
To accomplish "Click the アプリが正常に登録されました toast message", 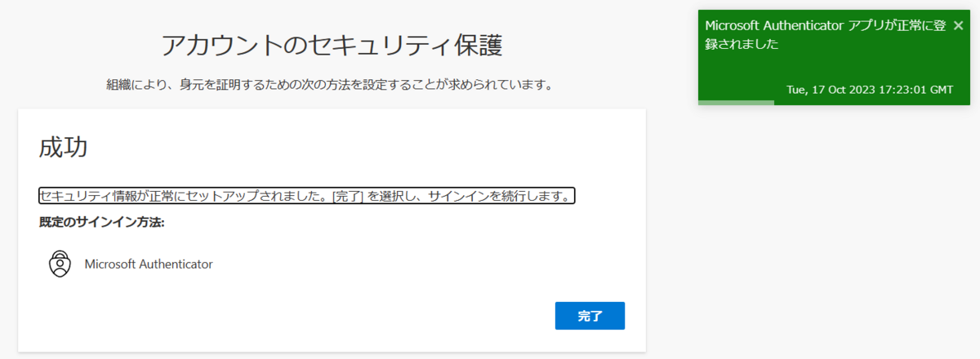I will (x=825, y=35).
